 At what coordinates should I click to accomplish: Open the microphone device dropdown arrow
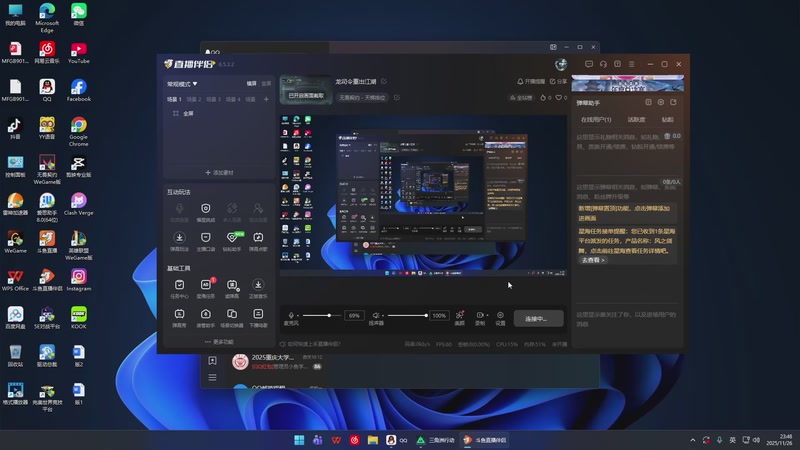pos(298,315)
